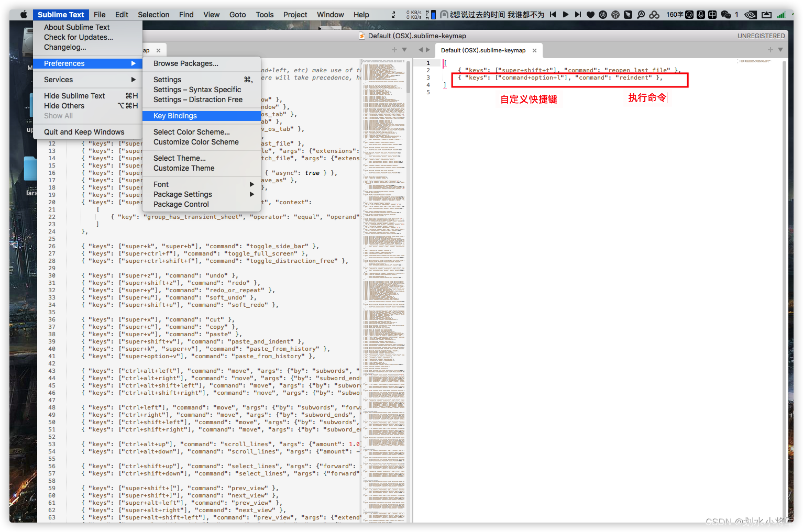Open the Goto menu

[237, 15]
